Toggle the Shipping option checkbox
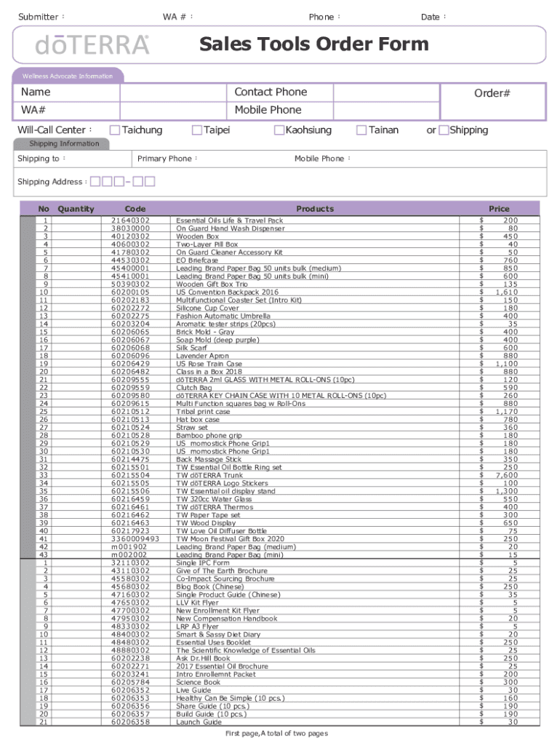560x745 pixels. 444,130
